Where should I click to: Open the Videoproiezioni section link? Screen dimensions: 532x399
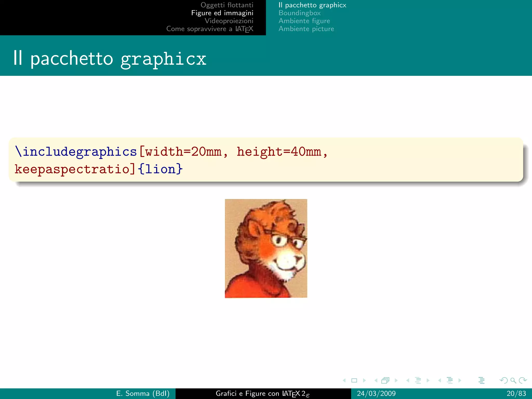(x=229, y=21)
